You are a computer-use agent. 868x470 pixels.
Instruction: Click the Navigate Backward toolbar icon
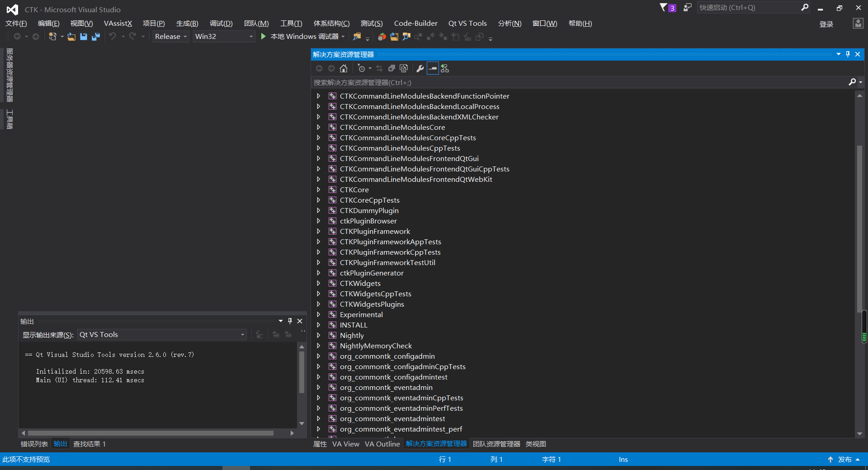coord(17,36)
